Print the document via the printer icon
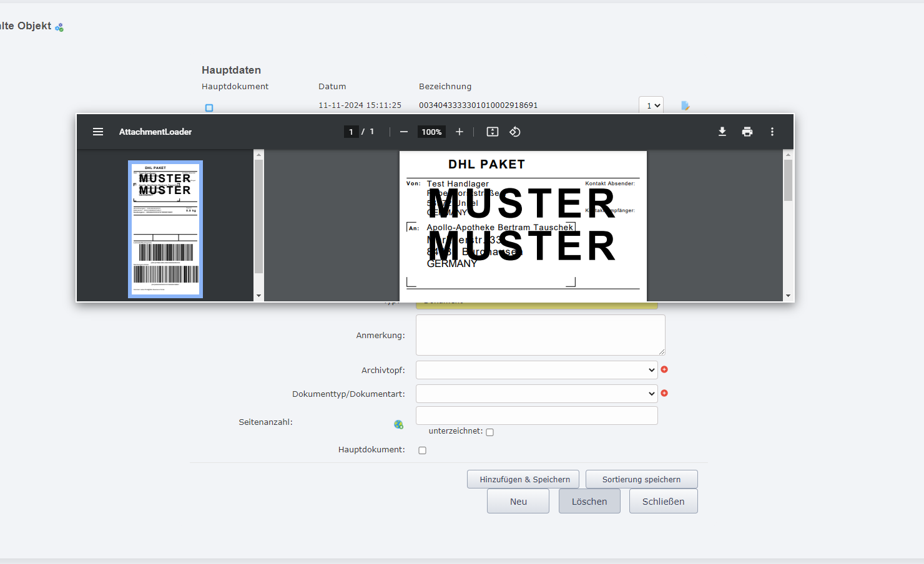This screenshot has height=564, width=924. point(747,132)
